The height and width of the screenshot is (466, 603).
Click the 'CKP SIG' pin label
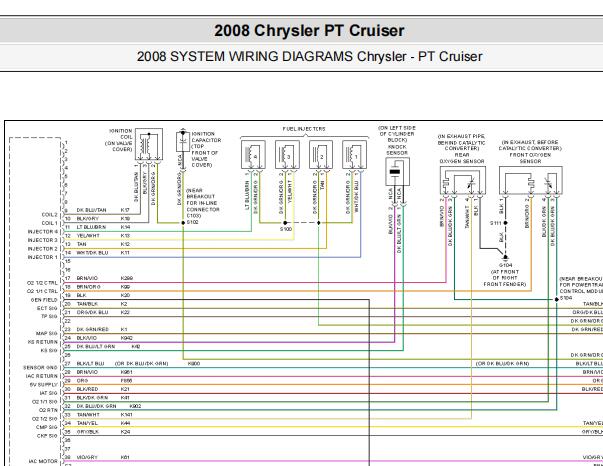tap(47, 436)
